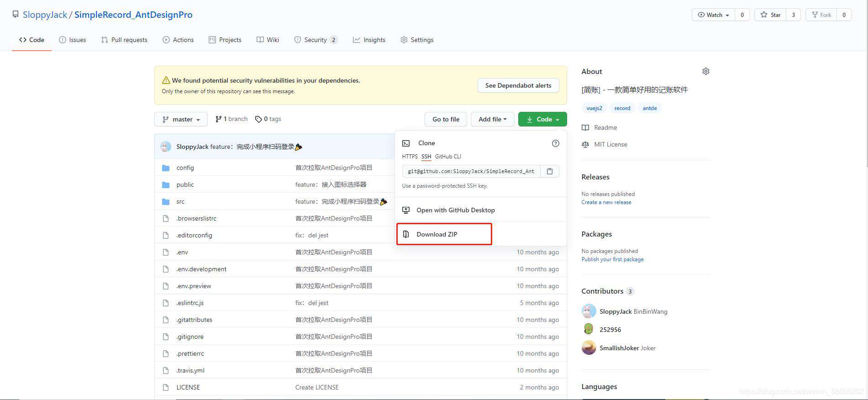The image size is (868, 400).
Task: Click the file icon next to .editorconfig
Action: 166,235
